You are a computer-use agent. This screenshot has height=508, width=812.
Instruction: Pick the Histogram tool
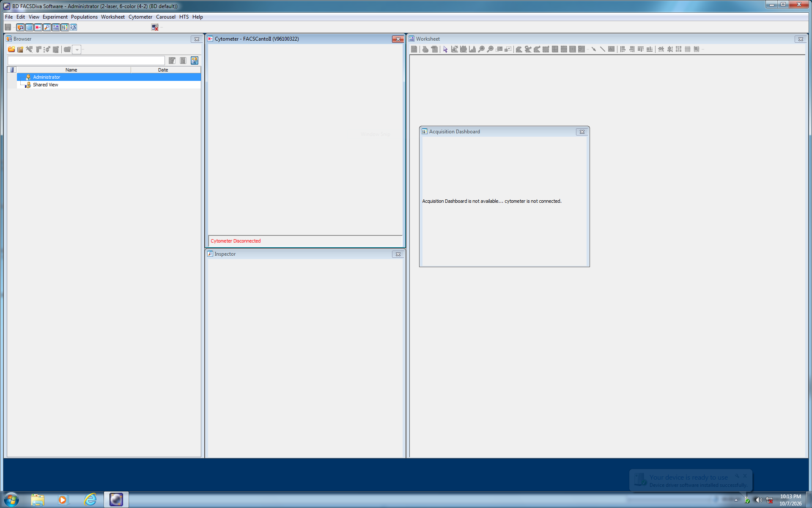click(x=472, y=50)
